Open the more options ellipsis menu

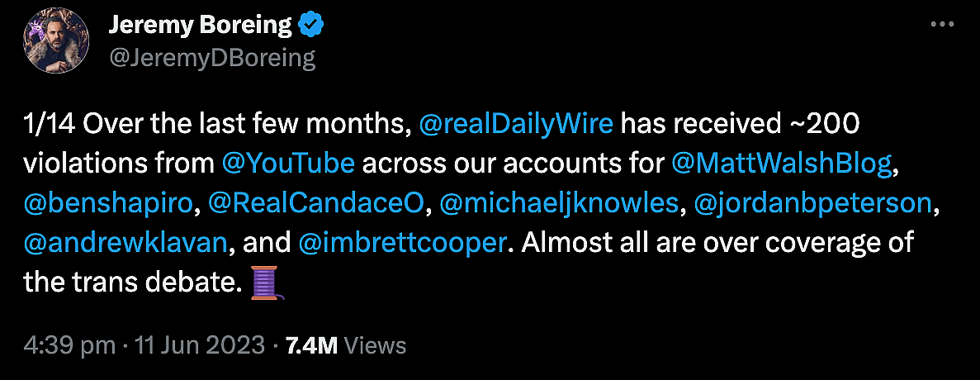pyautogui.click(x=942, y=26)
